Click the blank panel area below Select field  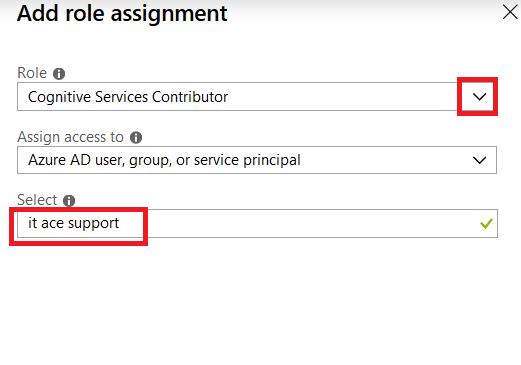click(x=260, y=300)
